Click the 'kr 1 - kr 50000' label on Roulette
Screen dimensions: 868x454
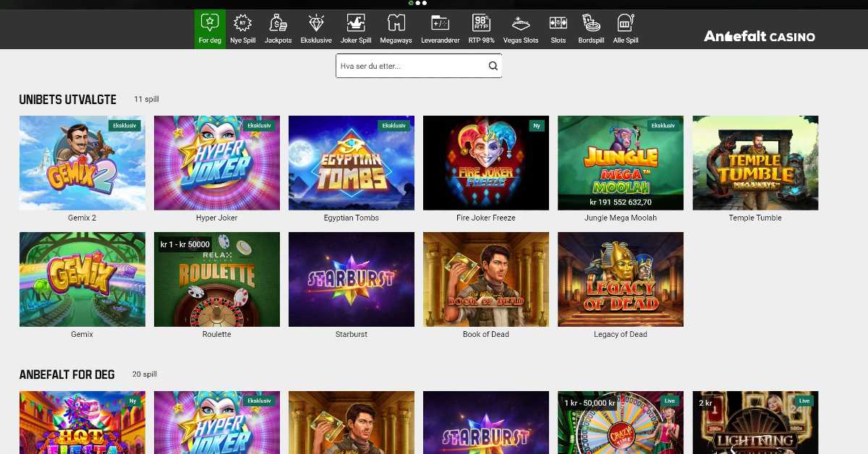pos(185,244)
